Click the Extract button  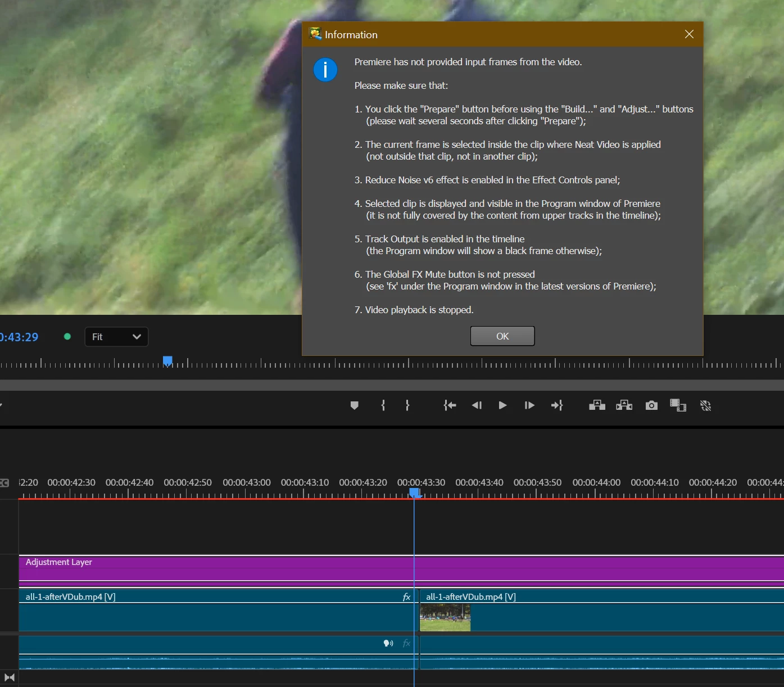coord(624,405)
